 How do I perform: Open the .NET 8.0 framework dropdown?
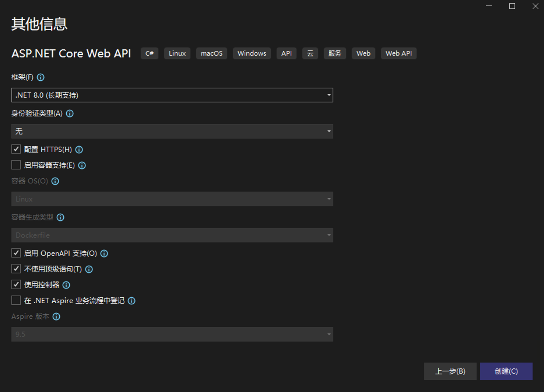point(328,95)
